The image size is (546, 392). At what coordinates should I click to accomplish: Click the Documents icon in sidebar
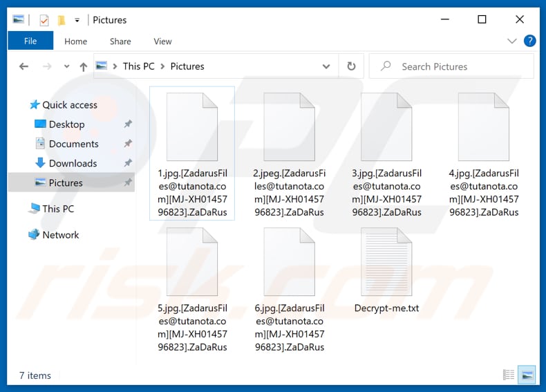point(40,143)
